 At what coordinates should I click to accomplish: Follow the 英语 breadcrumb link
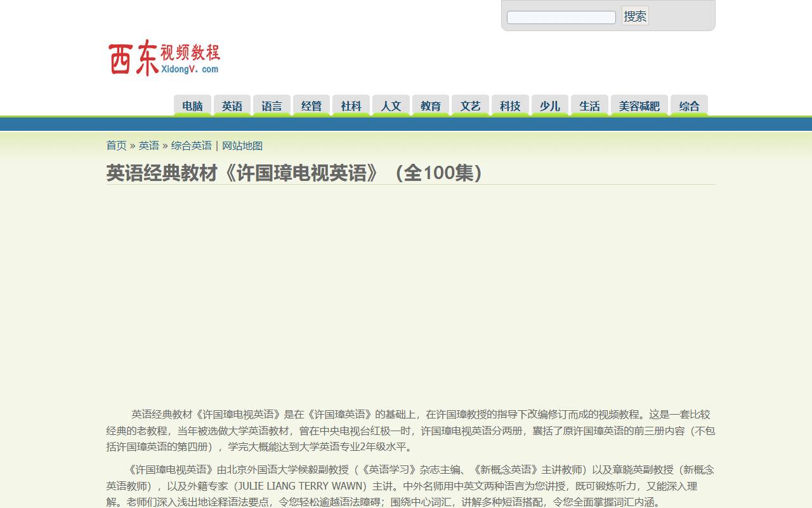coord(149,145)
